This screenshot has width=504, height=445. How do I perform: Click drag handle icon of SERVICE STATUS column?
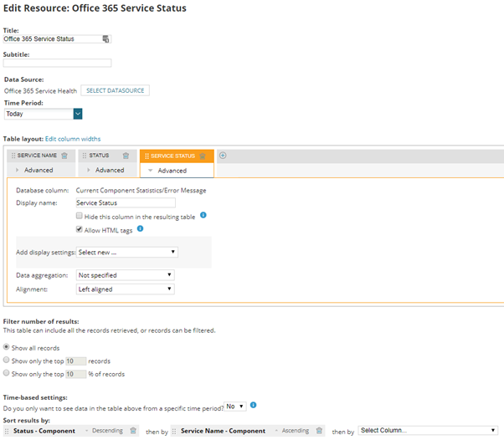[x=147, y=156]
